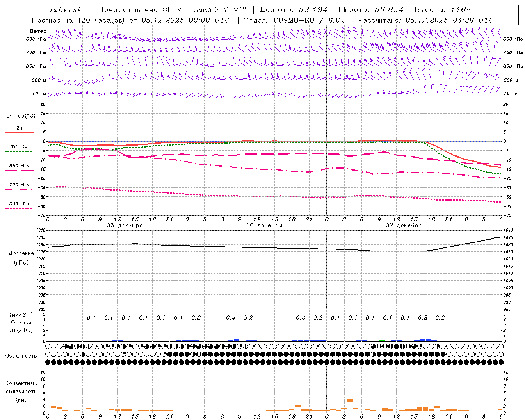This screenshot has width=525, height=420.
Task: Select forecast start time 05.12.2025 00:00 UTC
Action: pos(186,20)
